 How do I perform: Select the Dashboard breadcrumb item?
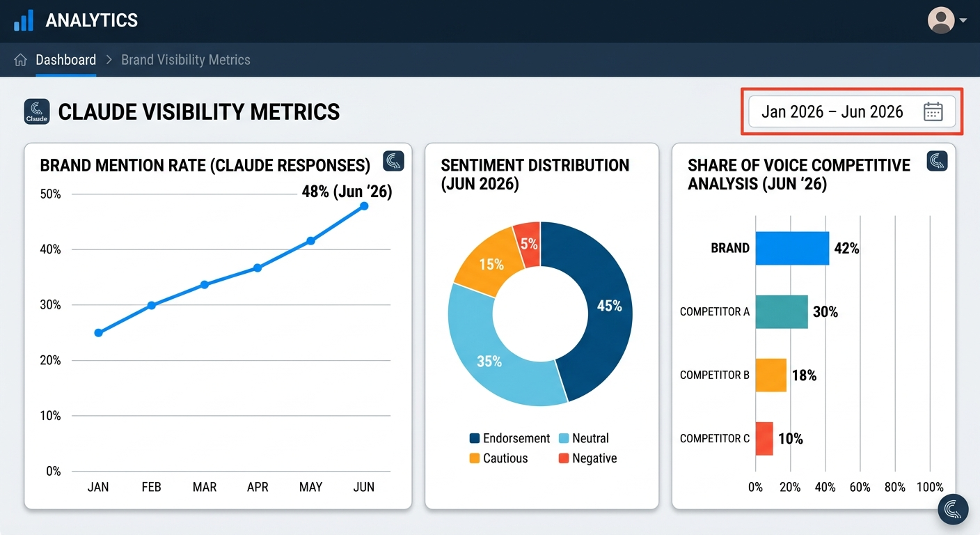(x=66, y=60)
